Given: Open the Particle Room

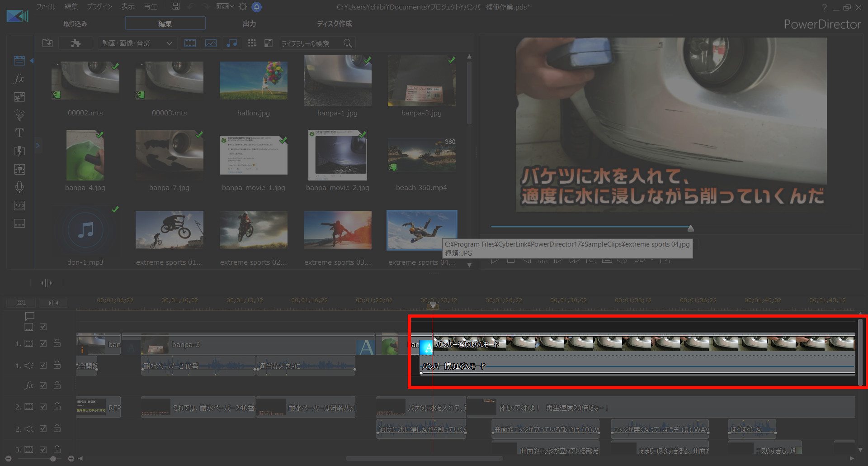Looking at the screenshot, I should [19, 115].
